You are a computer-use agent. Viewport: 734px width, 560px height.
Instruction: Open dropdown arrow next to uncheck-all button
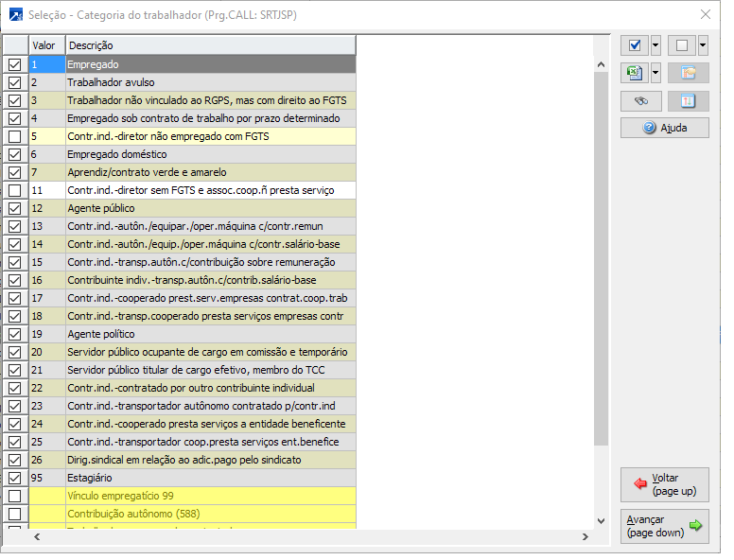pos(703,45)
